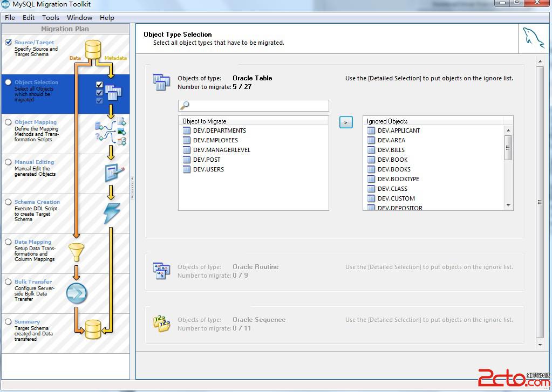This screenshot has height=392, width=552.
Task: Click Ignored Objects list scroll-down arrow
Action: [x=508, y=205]
